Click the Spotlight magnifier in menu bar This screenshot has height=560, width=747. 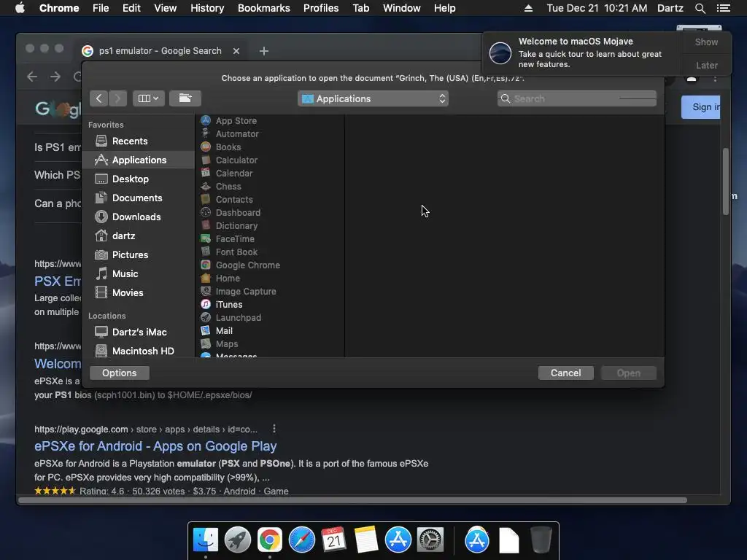click(x=700, y=8)
